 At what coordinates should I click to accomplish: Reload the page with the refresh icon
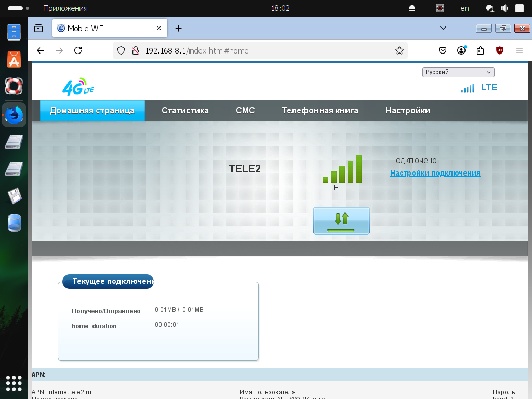tap(78, 50)
